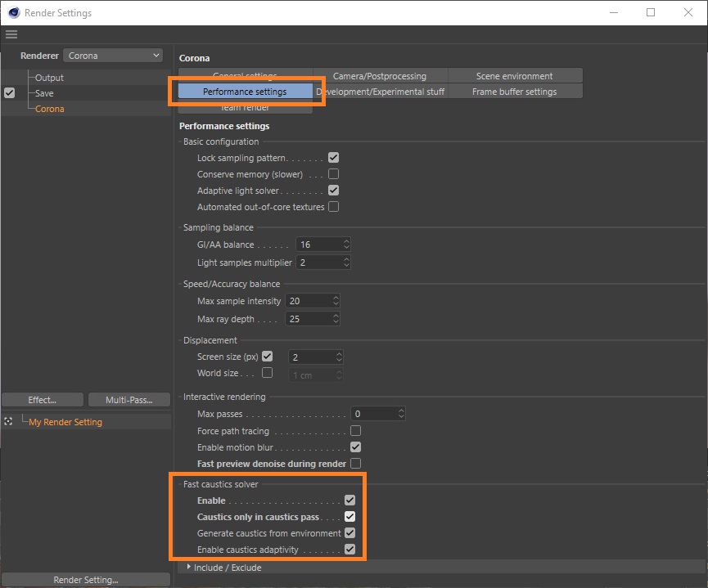Click the target icon beside My Render Setting
The height and width of the screenshot is (588, 708).
(x=8, y=421)
